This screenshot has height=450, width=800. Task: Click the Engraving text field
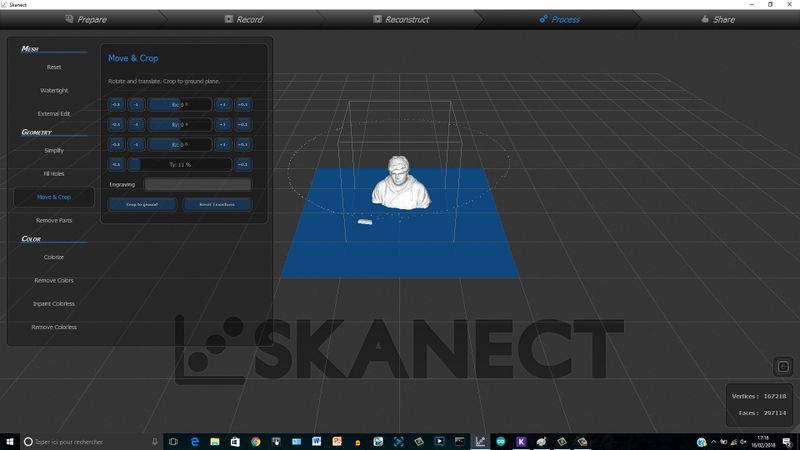pyautogui.click(x=197, y=184)
